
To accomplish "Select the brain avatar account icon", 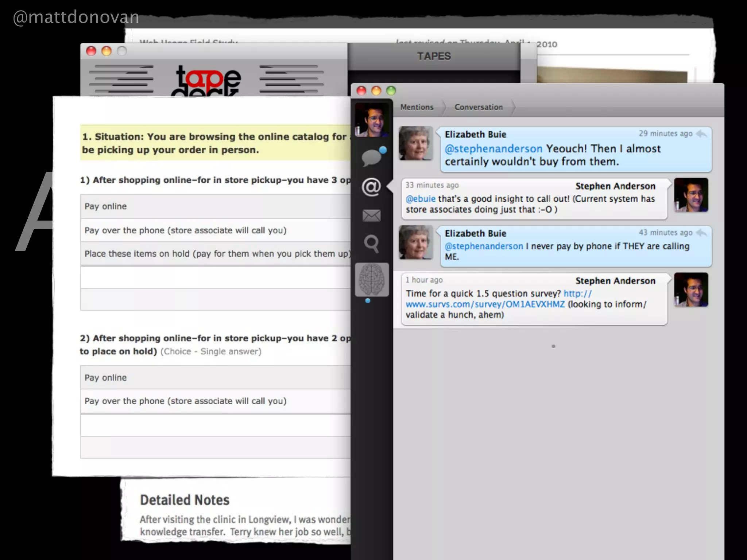I will tap(372, 279).
